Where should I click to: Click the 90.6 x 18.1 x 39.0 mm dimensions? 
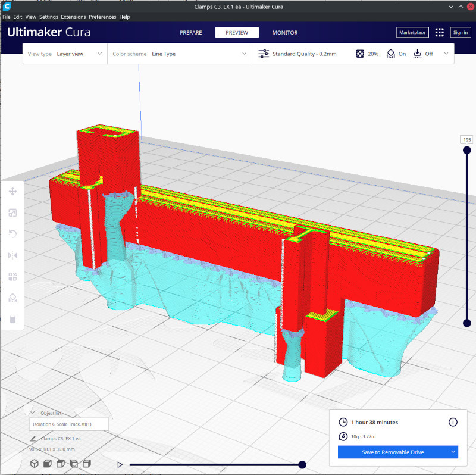tap(52, 449)
